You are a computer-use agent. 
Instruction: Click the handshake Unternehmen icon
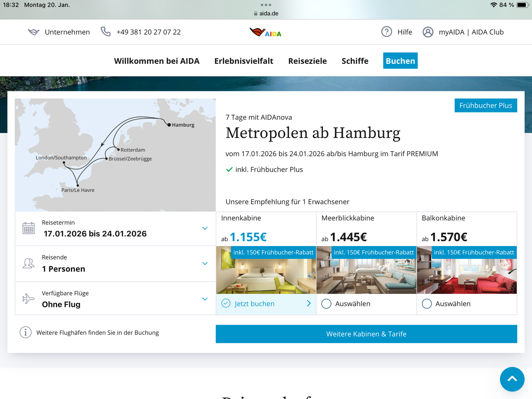[34, 32]
